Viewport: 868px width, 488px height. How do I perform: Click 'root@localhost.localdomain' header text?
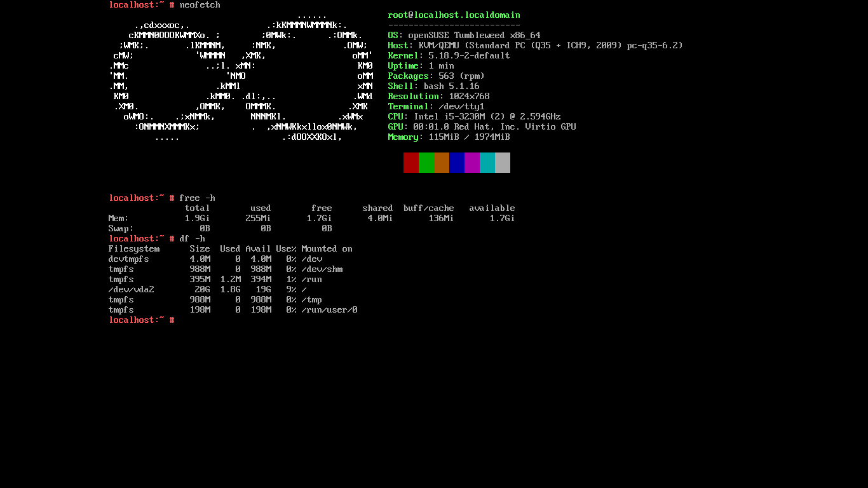tap(454, 15)
